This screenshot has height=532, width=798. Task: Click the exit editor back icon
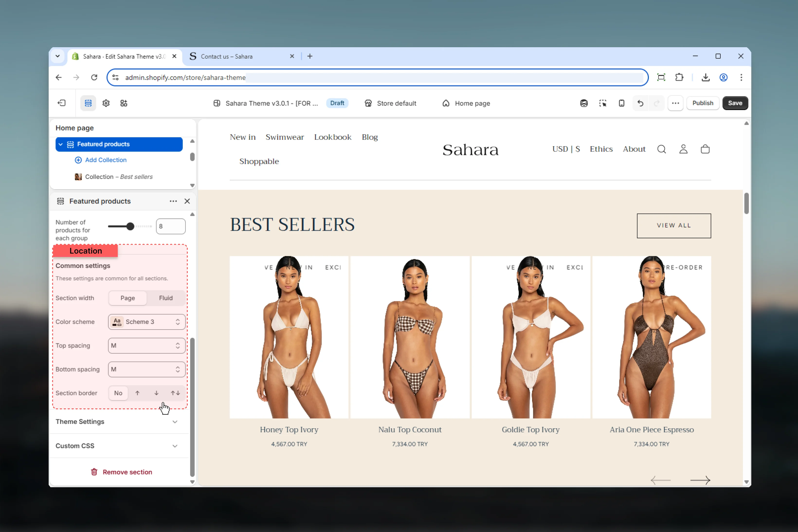pos(61,103)
